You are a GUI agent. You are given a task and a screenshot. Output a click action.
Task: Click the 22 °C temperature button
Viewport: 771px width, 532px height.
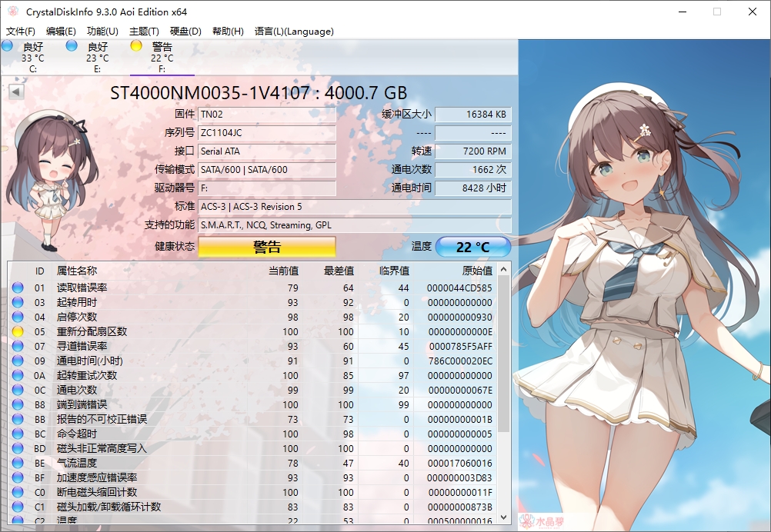pyautogui.click(x=473, y=247)
